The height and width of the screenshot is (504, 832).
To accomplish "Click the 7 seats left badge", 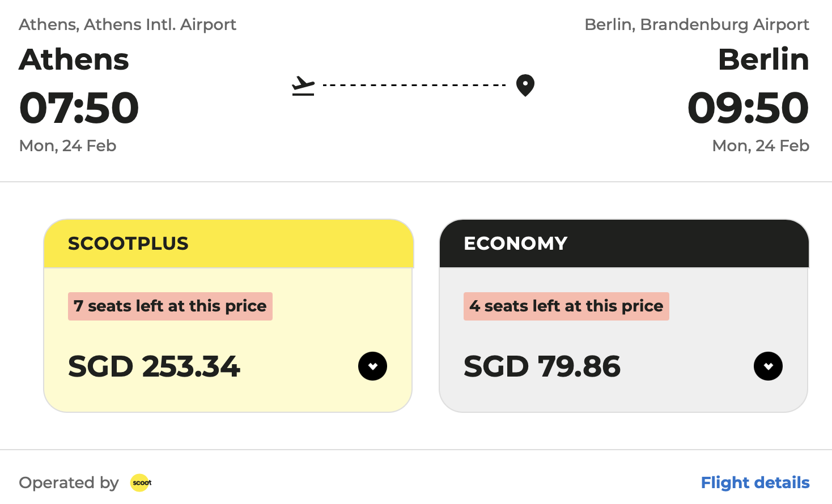I will 170,306.
